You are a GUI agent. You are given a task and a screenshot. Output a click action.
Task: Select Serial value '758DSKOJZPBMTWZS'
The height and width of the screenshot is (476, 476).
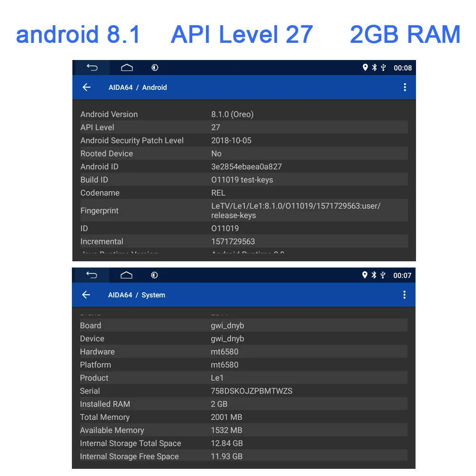pyautogui.click(x=251, y=391)
